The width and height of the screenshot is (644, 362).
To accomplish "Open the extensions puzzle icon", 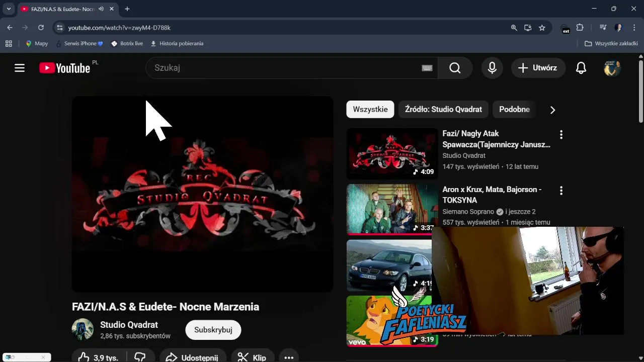I will [580, 28].
